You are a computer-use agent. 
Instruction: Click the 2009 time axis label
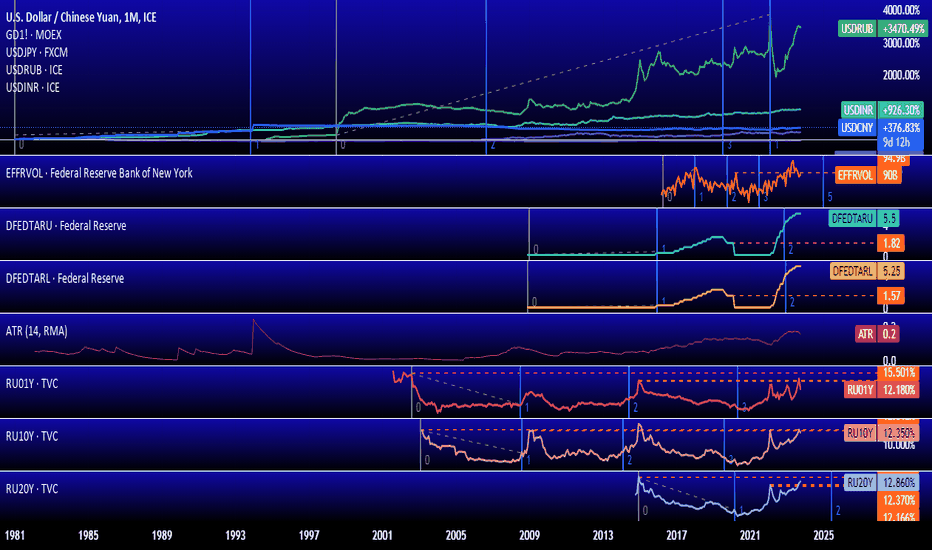[530, 536]
